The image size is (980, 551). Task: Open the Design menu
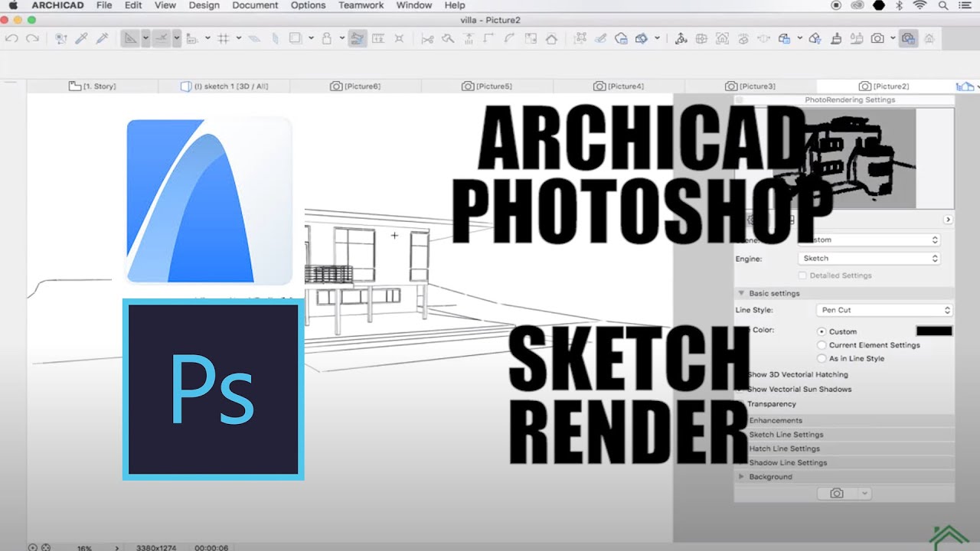click(x=204, y=5)
